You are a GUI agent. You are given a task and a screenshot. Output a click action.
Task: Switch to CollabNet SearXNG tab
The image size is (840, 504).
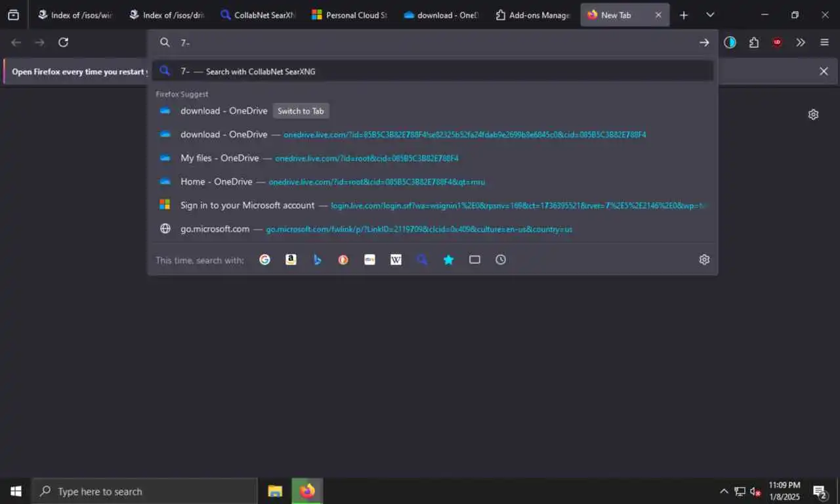click(x=259, y=15)
